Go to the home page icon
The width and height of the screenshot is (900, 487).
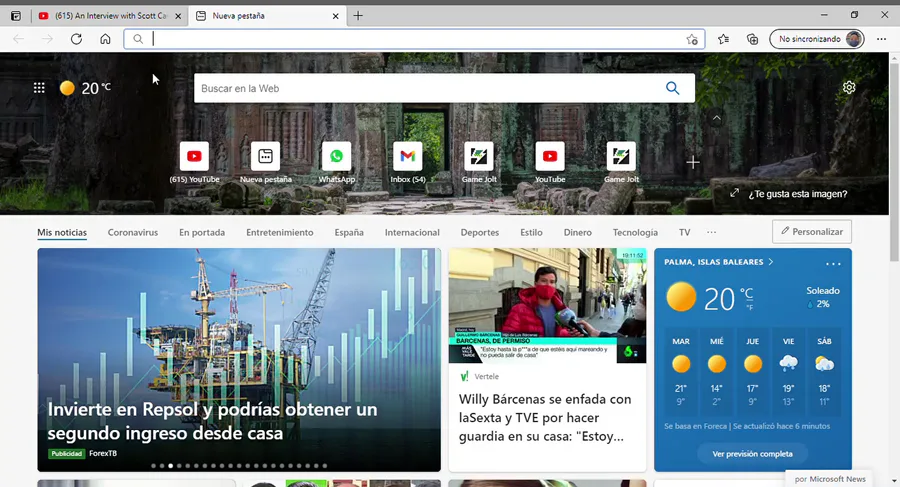(x=105, y=39)
